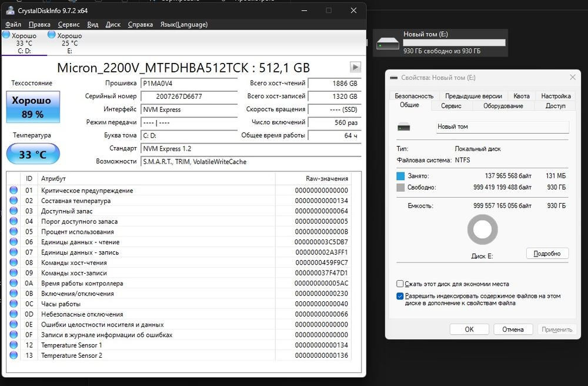Click the small drive icon in Properties title bar
Screen dimensions: 588x386
393,78
